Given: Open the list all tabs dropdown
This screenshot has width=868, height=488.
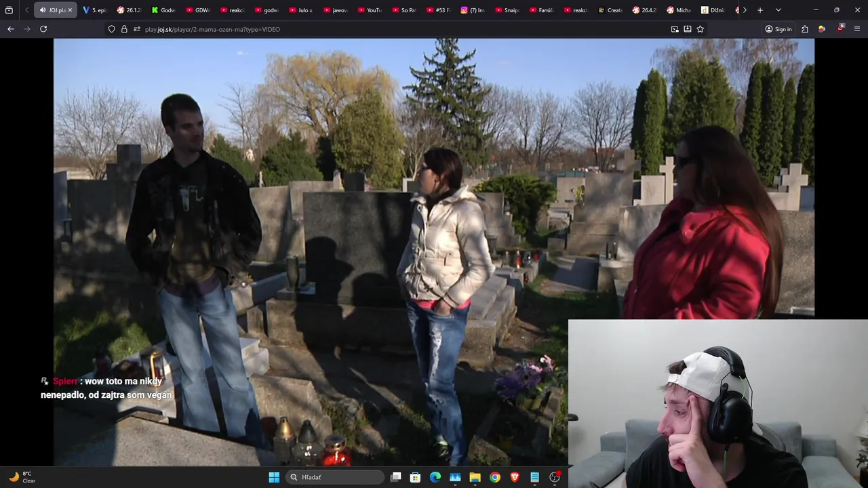Looking at the screenshot, I should [778, 10].
